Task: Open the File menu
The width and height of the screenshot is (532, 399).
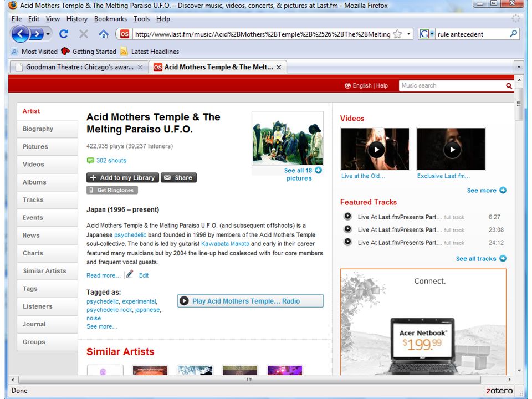Action: [x=16, y=19]
